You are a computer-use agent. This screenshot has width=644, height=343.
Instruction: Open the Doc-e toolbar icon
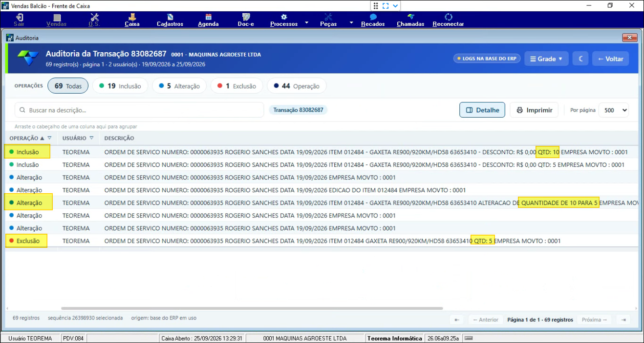point(246,18)
